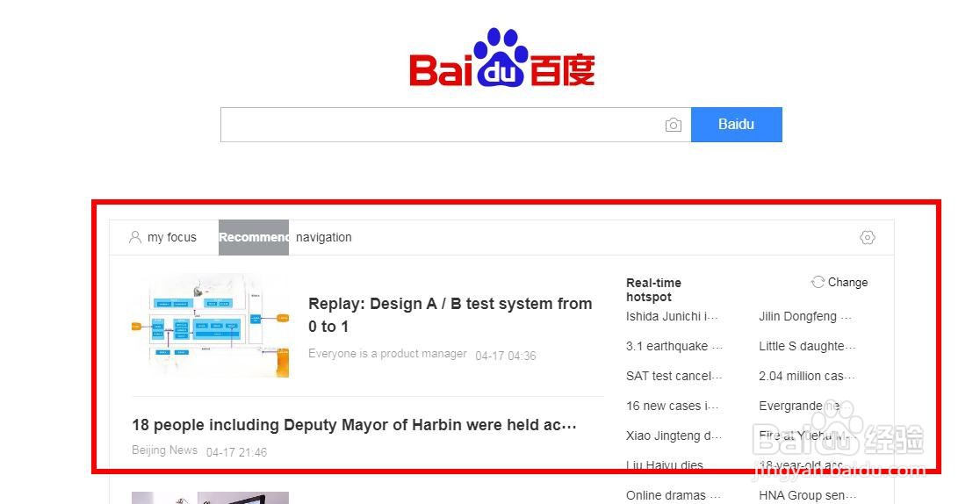Open the 2.04 million cases hotspot
Image resolution: width=980 pixels, height=504 pixels.
(807, 377)
